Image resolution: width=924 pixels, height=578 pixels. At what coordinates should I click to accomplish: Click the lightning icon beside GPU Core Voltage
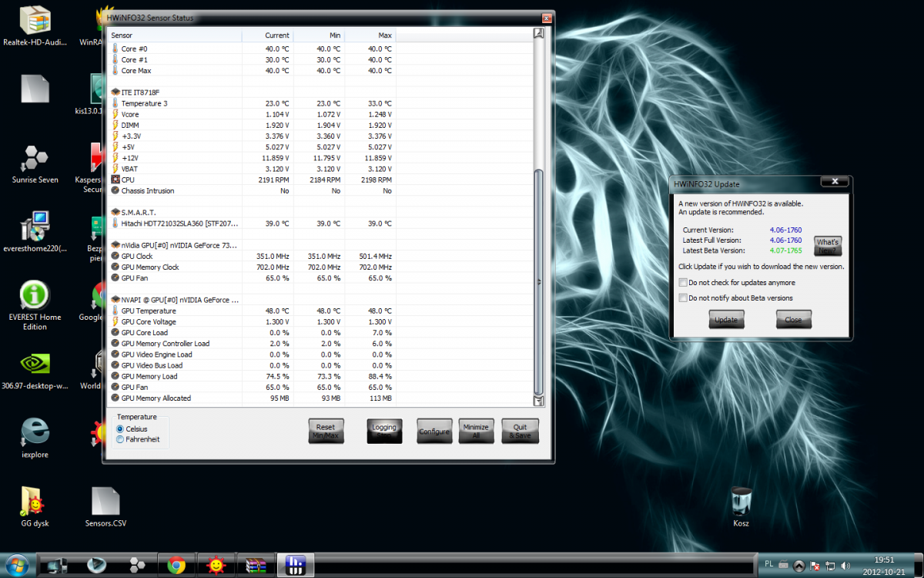115,321
